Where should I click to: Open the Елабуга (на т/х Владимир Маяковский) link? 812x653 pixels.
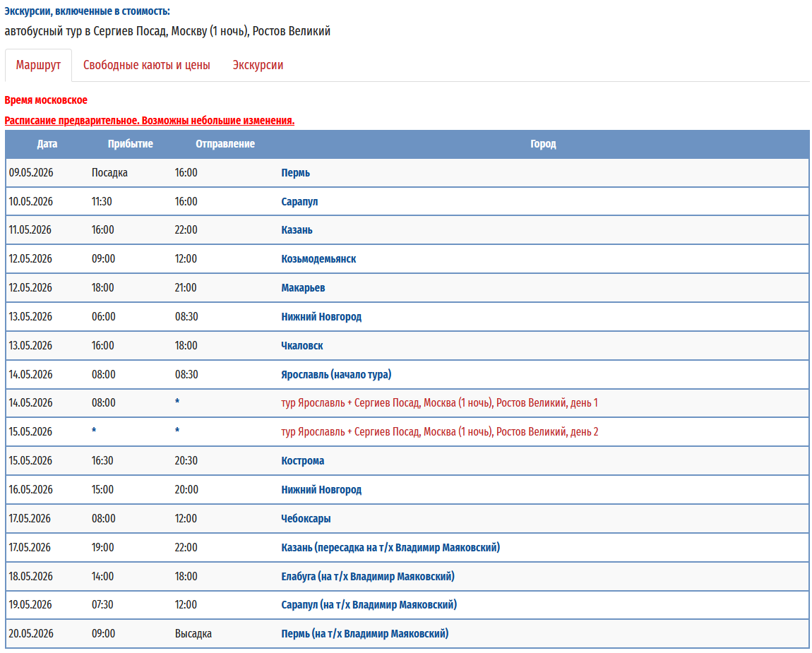pos(368,577)
